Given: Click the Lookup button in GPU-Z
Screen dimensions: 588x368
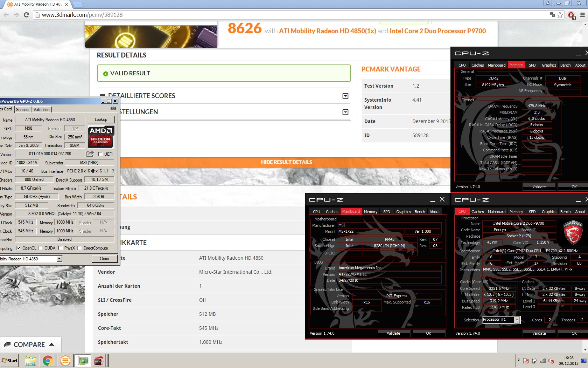Looking at the screenshot, I should pos(101,120).
